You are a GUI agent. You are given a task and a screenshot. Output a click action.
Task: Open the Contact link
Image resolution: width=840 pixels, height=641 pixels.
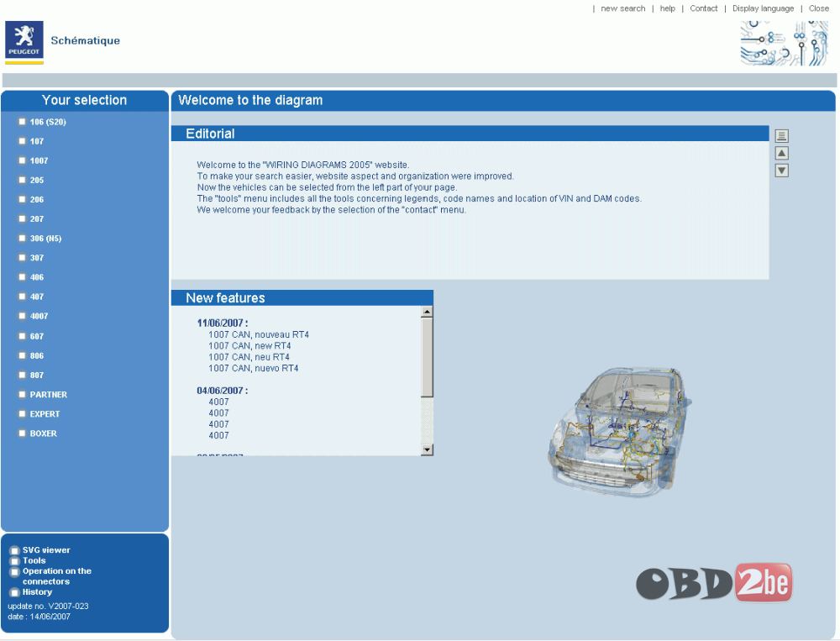point(703,8)
